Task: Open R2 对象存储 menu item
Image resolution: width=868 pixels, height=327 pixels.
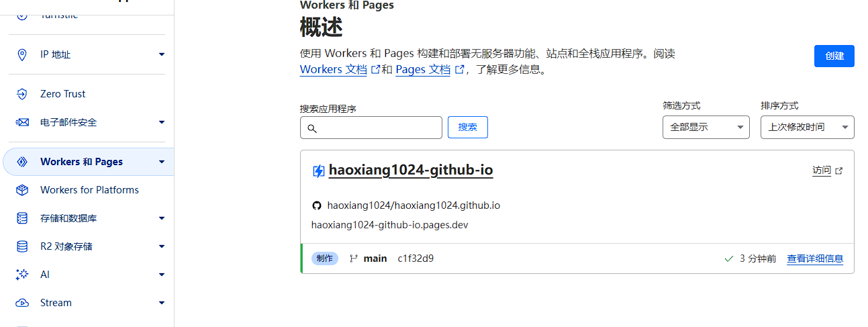Action: pyautogui.click(x=66, y=246)
